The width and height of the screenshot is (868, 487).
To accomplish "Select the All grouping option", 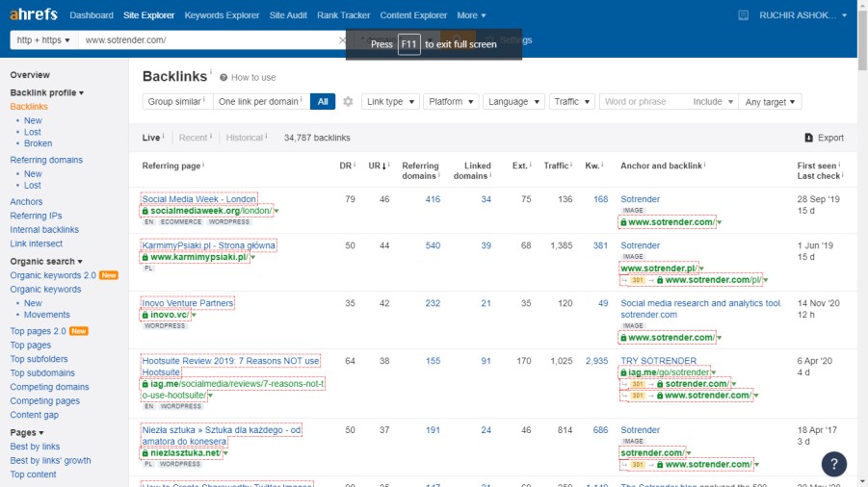I will (323, 102).
